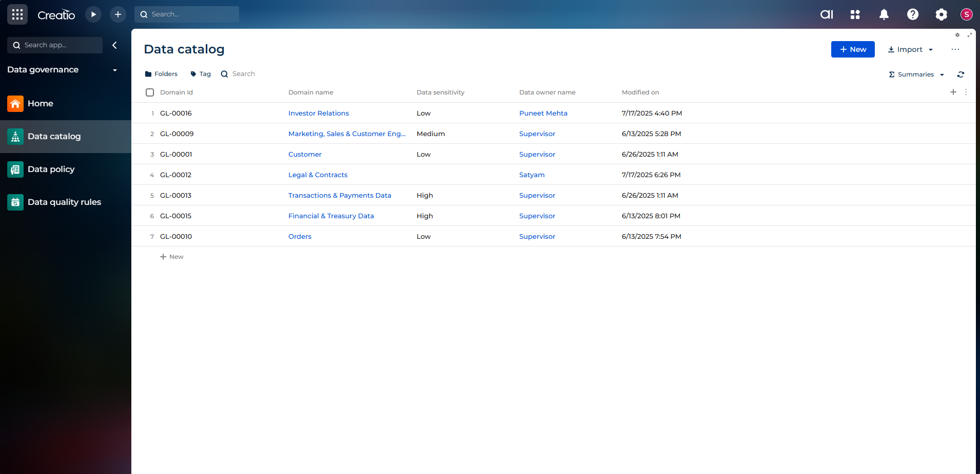Open notifications bell icon
Image resolution: width=980 pixels, height=474 pixels.
pos(884,14)
